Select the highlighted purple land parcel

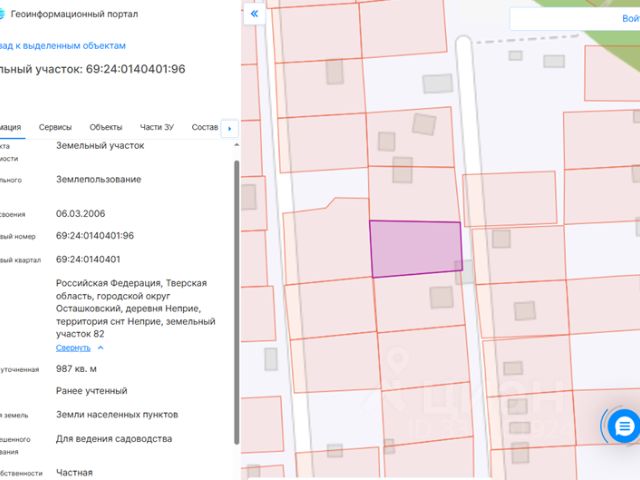coord(416,249)
